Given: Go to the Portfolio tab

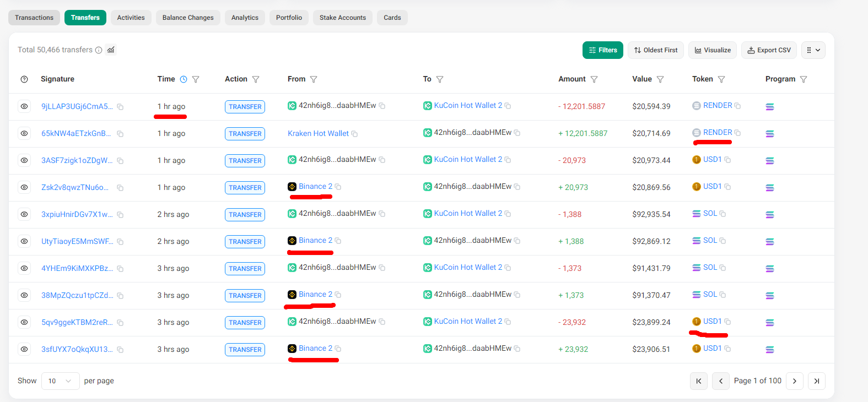Looking at the screenshot, I should point(289,18).
